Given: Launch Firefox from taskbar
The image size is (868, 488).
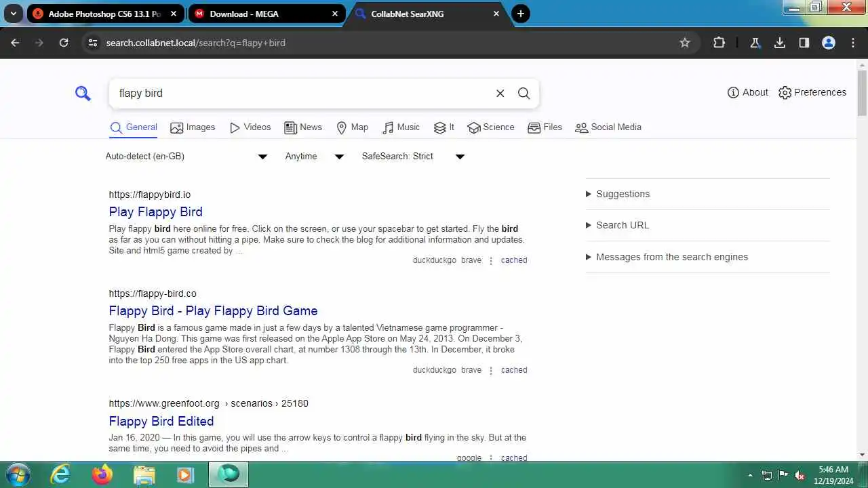Looking at the screenshot, I should [x=102, y=474].
